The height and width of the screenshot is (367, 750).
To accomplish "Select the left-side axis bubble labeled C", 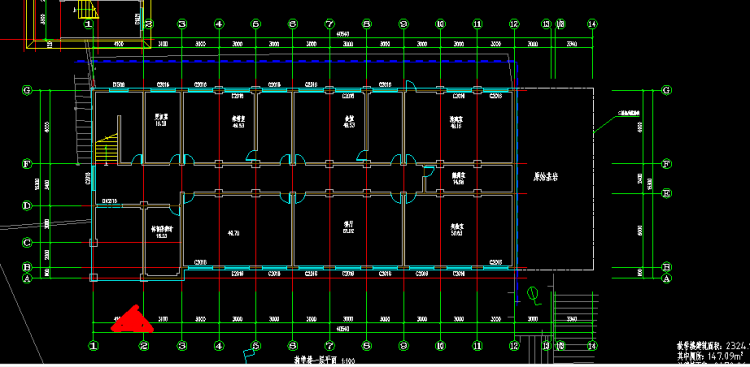I will pyautogui.click(x=27, y=243).
